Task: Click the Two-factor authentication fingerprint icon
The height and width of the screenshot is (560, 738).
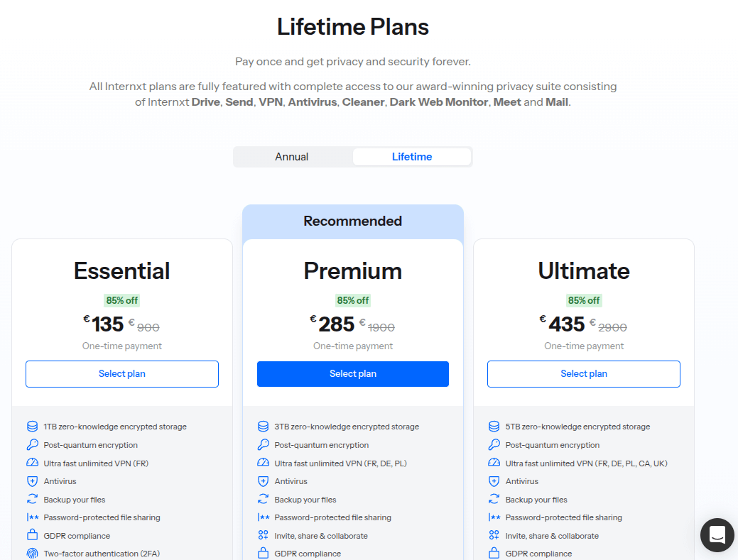Action: (32, 553)
